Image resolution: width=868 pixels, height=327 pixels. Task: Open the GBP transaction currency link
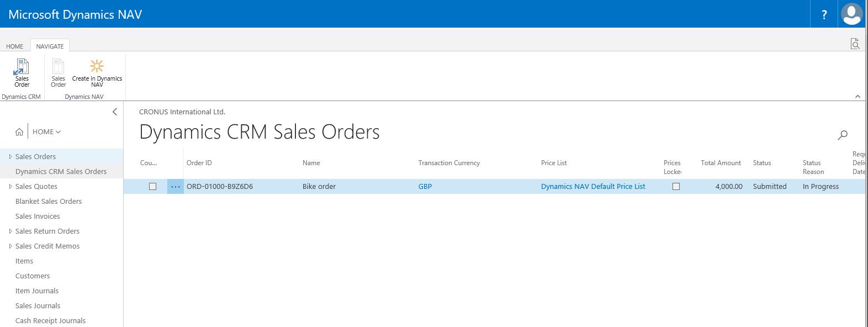[x=425, y=187]
